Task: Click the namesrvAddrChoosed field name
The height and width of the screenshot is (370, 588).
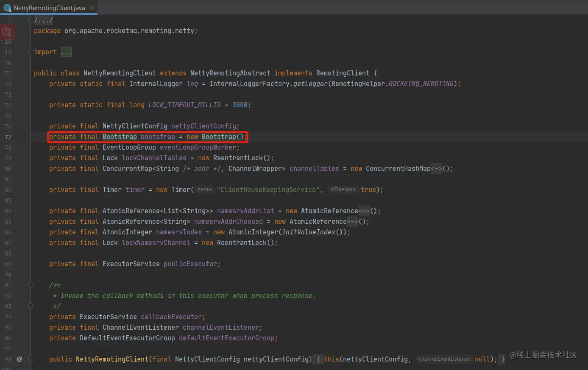Action: point(229,222)
